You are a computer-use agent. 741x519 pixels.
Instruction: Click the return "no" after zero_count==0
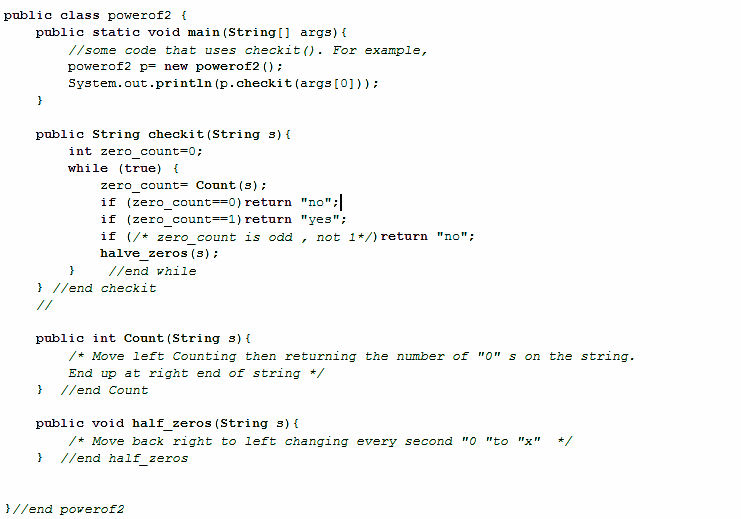(x=292, y=202)
